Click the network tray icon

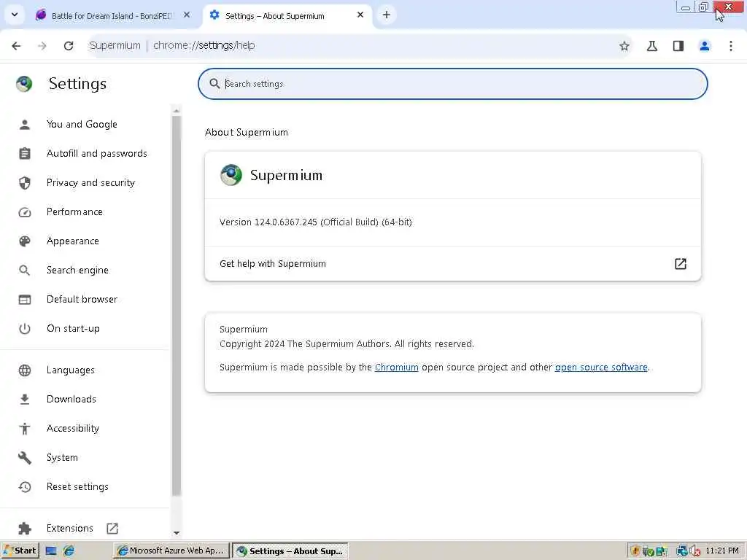click(682, 551)
